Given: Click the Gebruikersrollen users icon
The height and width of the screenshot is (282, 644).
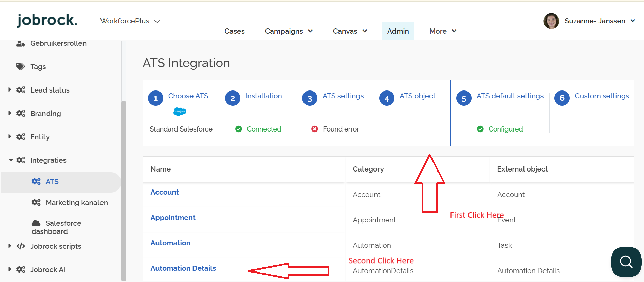Looking at the screenshot, I should tap(21, 43).
